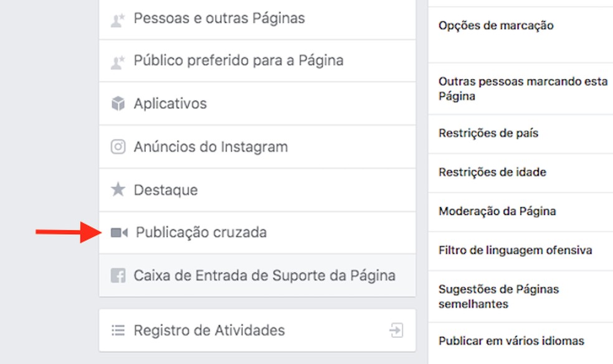The image size is (613, 364).
Task: Open Outras pessoas marcando esta Página
Action: (521, 88)
